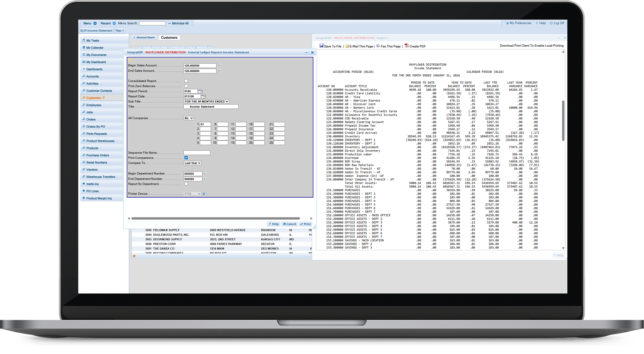The image size is (644, 354).
Task: Click the report scrollbar down arrow
Action: [563, 248]
